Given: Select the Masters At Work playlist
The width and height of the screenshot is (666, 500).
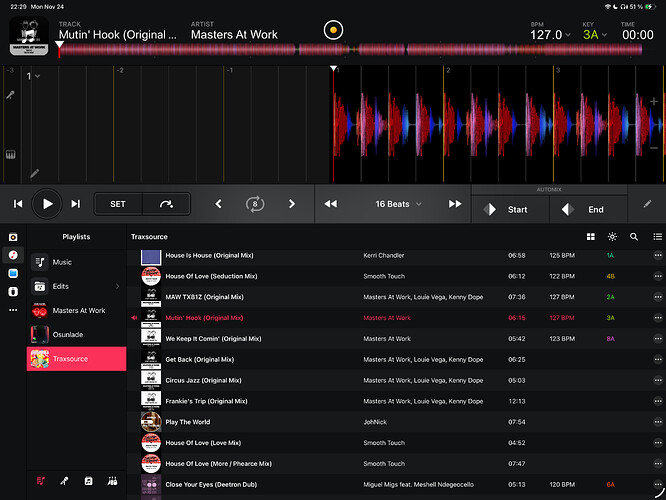Looking at the screenshot, I should (77, 310).
